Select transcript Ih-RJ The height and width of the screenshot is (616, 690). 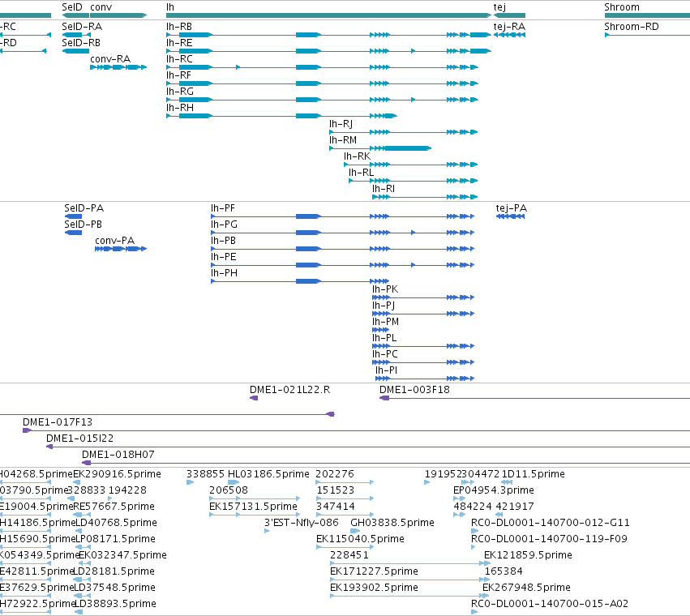tap(404, 132)
